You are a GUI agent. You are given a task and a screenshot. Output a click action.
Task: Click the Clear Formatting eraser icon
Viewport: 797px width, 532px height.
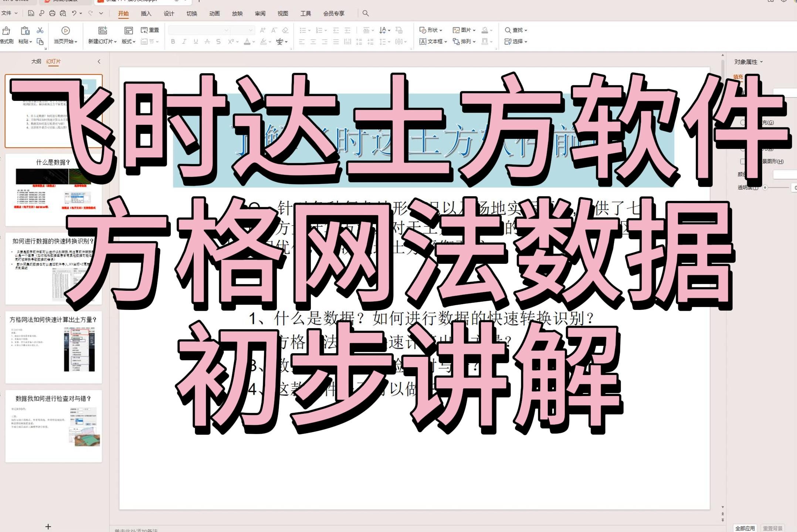point(285,30)
